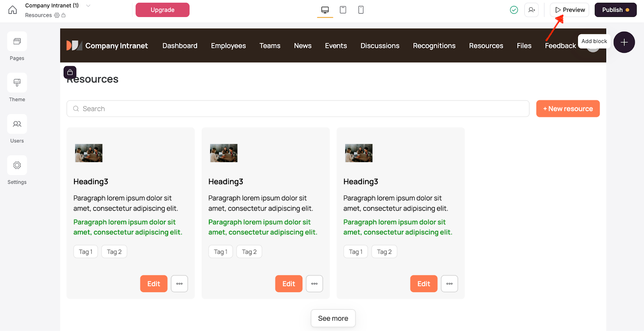Image resolution: width=644 pixels, height=331 pixels.
Task: Open the Recognitions nav item
Action: tap(434, 46)
